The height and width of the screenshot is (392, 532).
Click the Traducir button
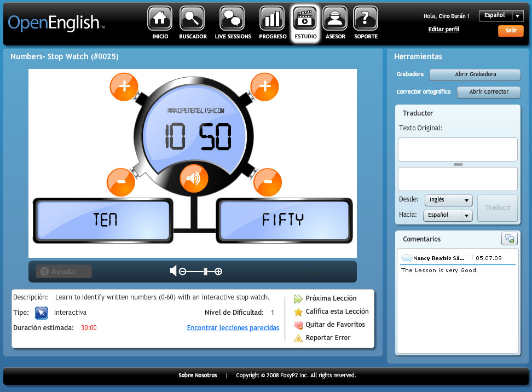pyautogui.click(x=498, y=207)
